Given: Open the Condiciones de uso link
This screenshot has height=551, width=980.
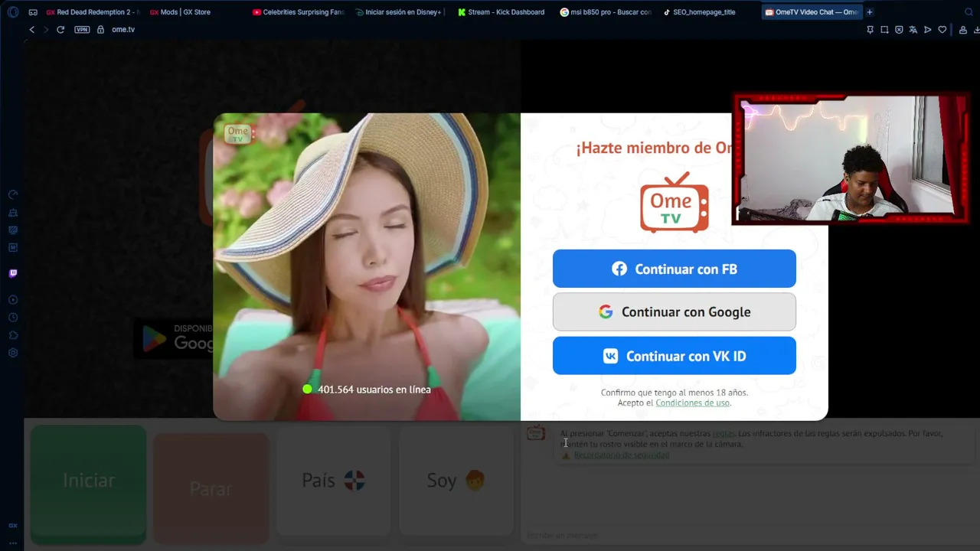Looking at the screenshot, I should (693, 403).
